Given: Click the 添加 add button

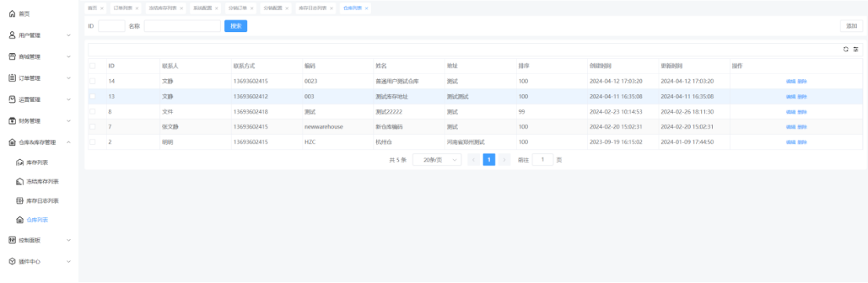Looking at the screenshot, I should point(852,26).
